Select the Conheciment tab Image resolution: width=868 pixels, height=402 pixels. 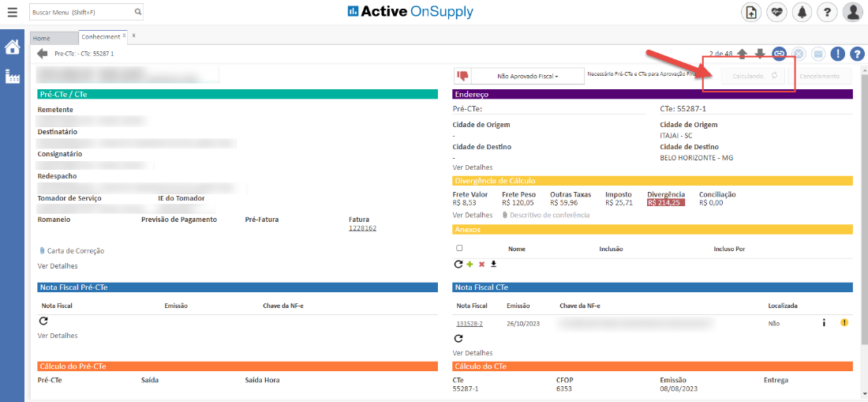[100, 37]
